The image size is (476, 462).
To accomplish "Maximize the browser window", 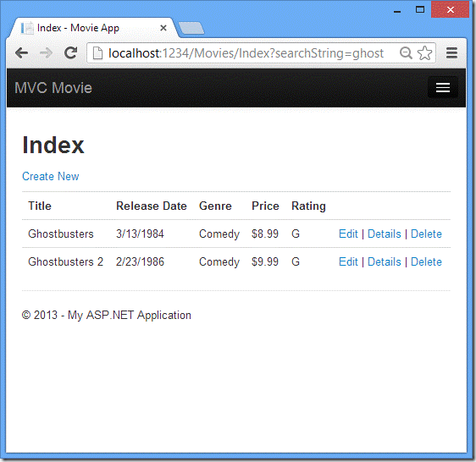I will tap(420, 9).
